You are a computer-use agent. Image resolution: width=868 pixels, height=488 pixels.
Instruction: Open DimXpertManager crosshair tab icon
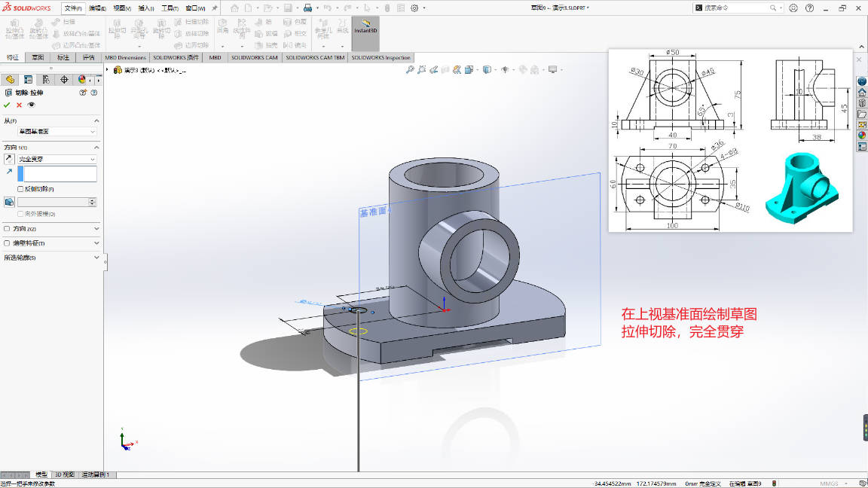[64, 80]
